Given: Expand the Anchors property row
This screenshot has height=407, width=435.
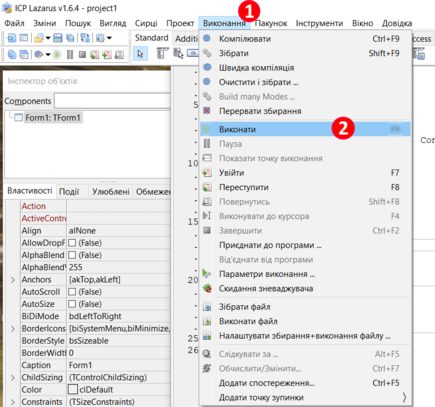Looking at the screenshot, I should pos(13,280).
